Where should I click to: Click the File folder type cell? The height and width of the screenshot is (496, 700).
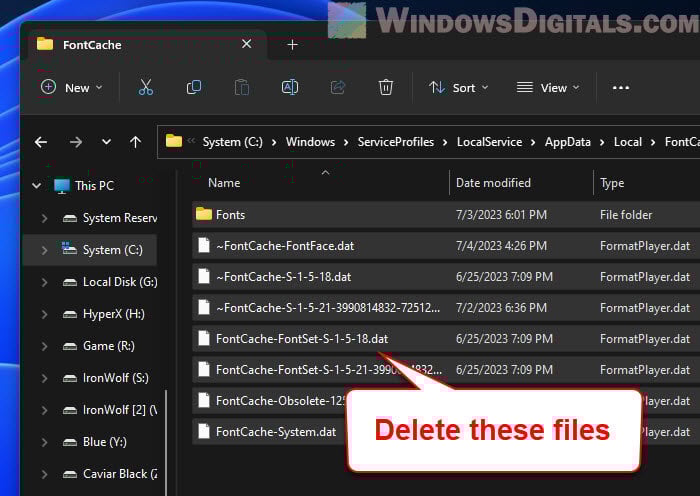pos(626,215)
